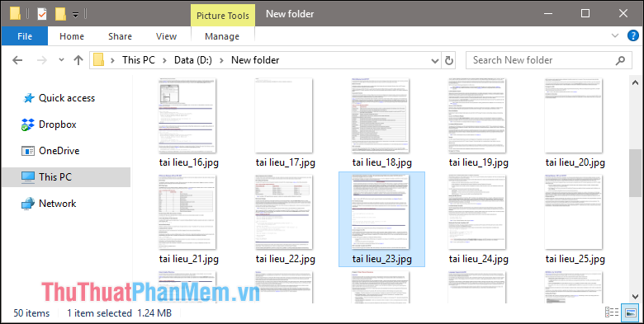Screen dimensions: 644x324
Task: Click the OneDrive icon in sidebar
Action: [x=27, y=151]
